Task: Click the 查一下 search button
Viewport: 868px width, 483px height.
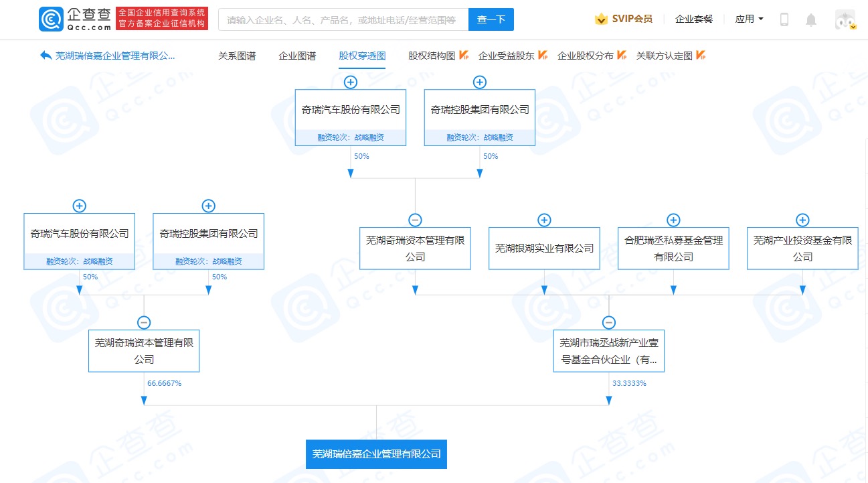Action: click(491, 19)
